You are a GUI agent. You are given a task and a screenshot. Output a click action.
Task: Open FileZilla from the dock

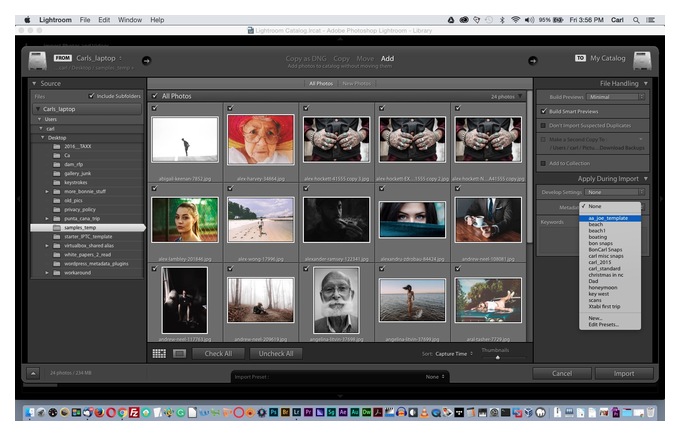(134, 412)
